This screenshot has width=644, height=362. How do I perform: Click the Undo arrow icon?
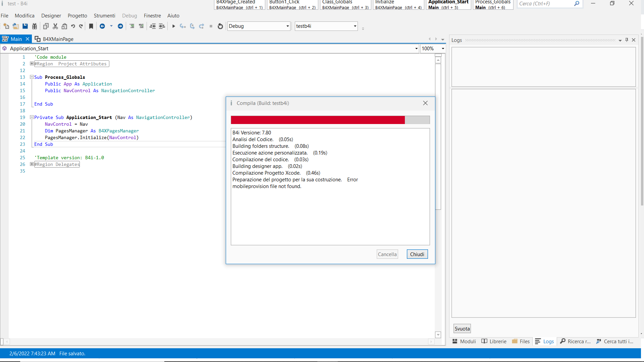coord(73,26)
